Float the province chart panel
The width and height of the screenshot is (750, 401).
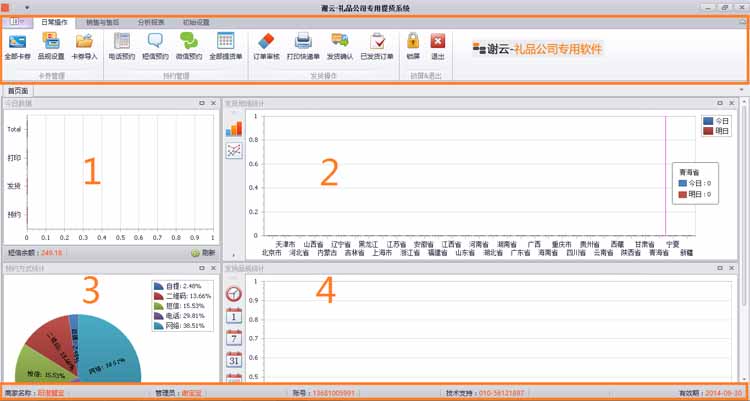coord(720,103)
